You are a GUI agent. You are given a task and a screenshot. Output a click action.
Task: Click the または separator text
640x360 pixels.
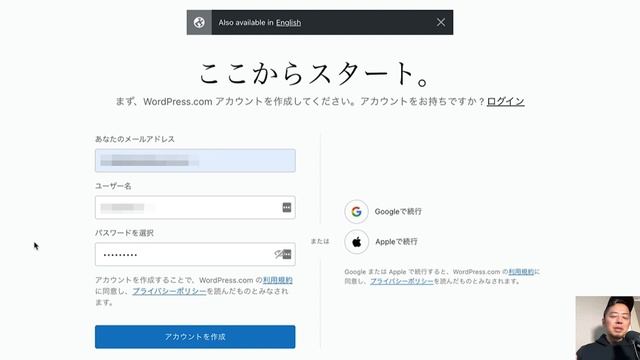pos(320,241)
